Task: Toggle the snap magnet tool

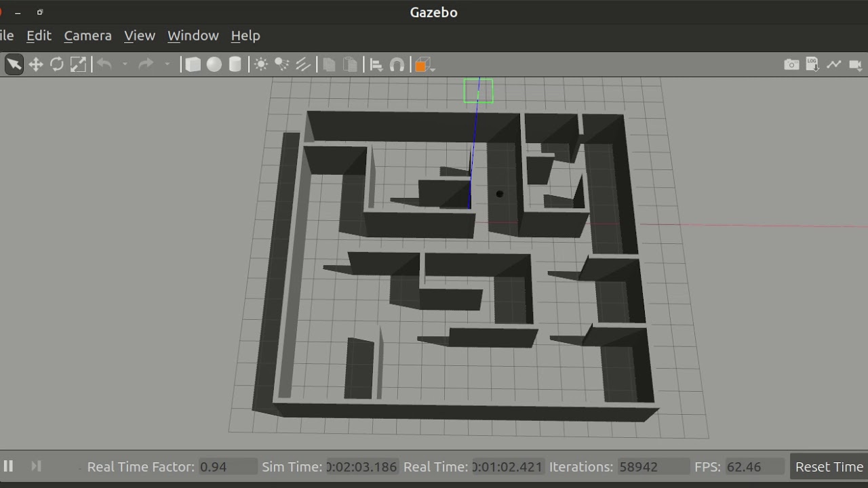Action: click(397, 64)
